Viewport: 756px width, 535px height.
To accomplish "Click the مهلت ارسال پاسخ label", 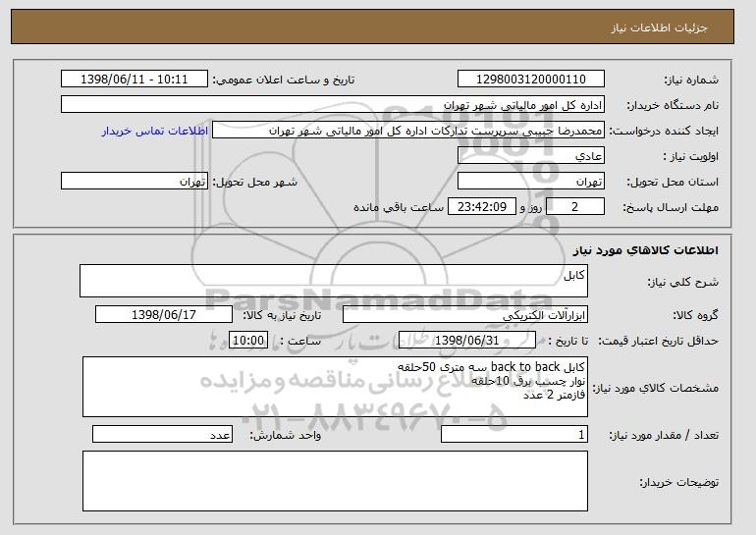I will coord(671,207).
